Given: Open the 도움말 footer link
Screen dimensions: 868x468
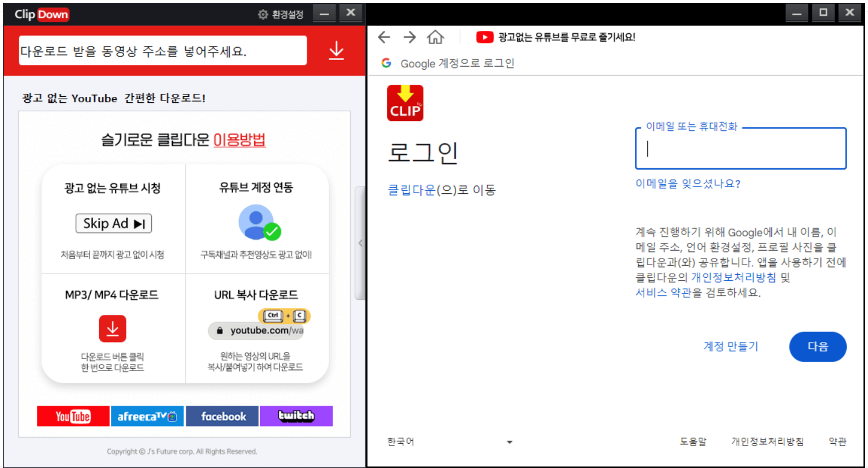Looking at the screenshot, I should (x=693, y=442).
